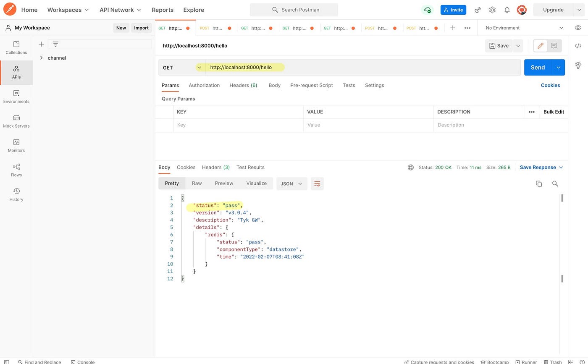Open the code snippet panel
The width and height of the screenshot is (588, 364).
pyautogui.click(x=578, y=46)
